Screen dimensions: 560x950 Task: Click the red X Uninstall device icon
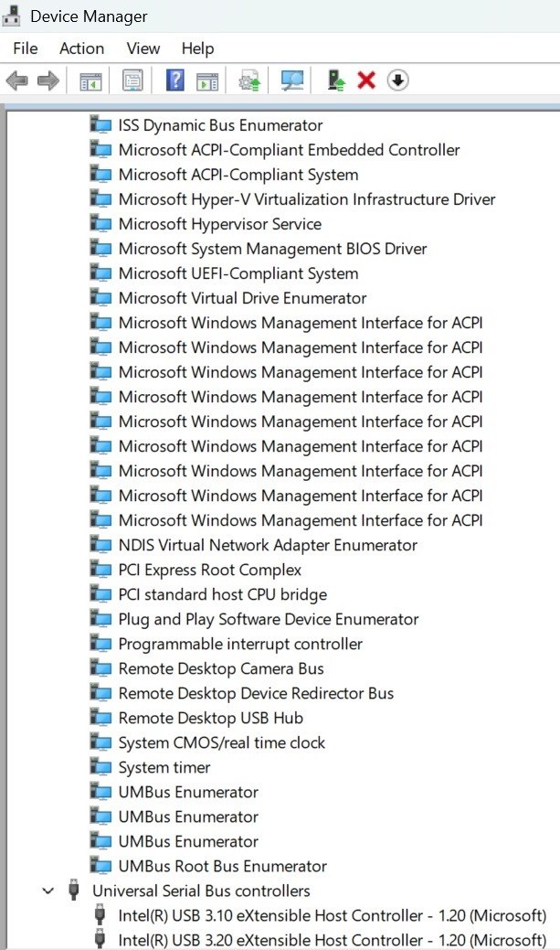366,80
